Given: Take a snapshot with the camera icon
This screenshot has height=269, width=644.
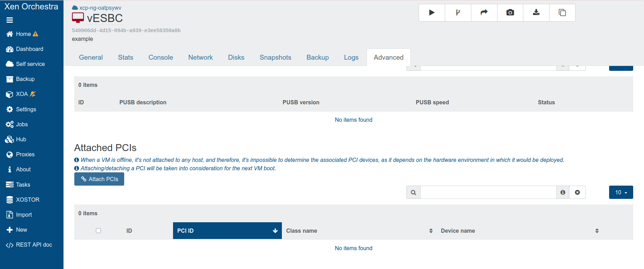Looking at the screenshot, I should pyautogui.click(x=510, y=13).
